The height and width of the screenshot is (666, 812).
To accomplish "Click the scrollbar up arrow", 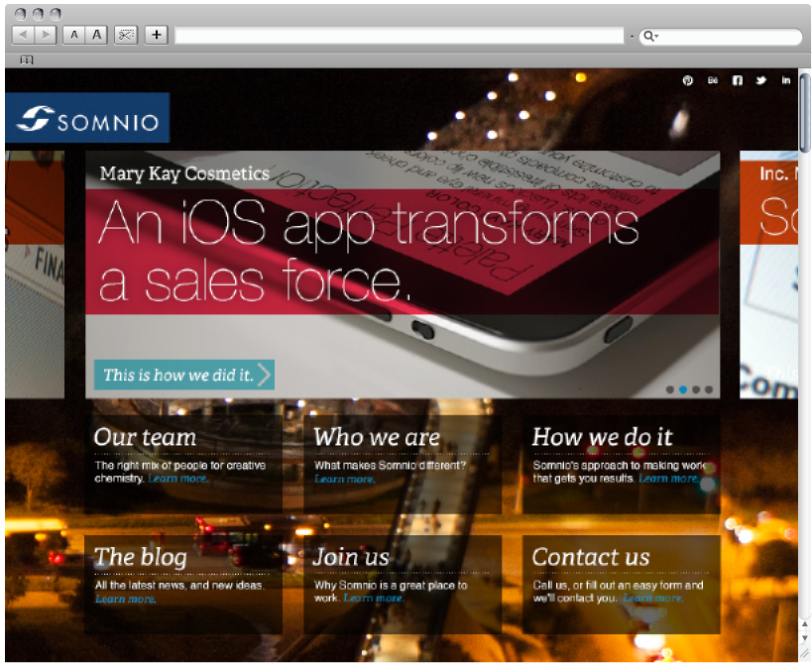I will (805, 624).
